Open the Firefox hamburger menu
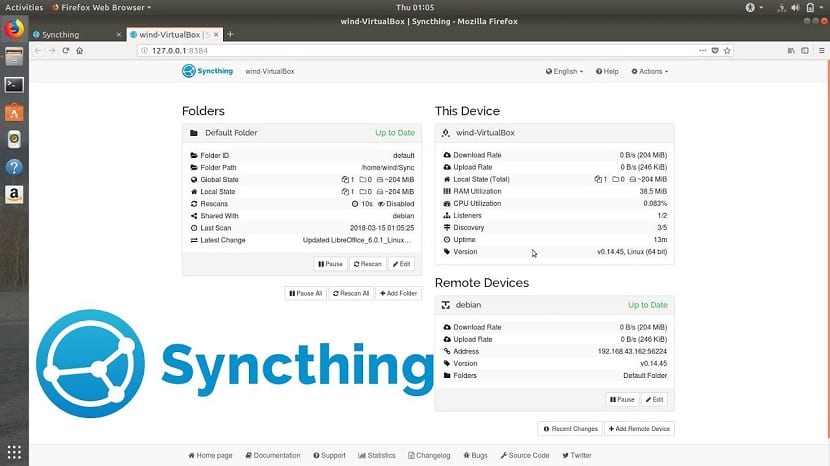 point(822,51)
